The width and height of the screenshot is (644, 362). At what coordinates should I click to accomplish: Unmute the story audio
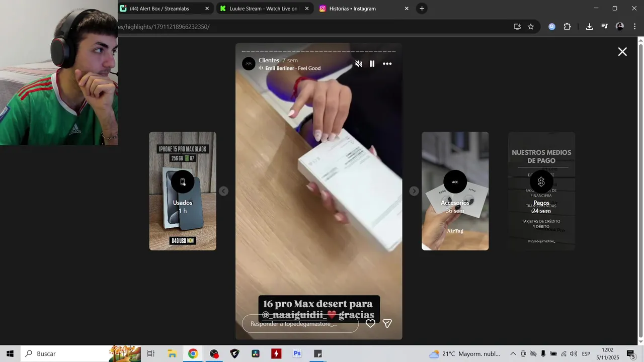click(359, 64)
